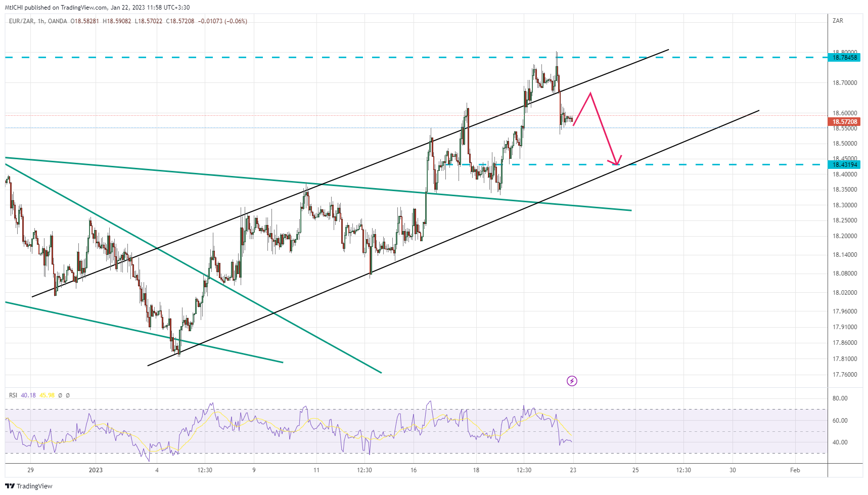Image resolution: width=868 pixels, height=495 pixels.
Task: Click the purple lightning event icon
Action: click(x=572, y=381)
